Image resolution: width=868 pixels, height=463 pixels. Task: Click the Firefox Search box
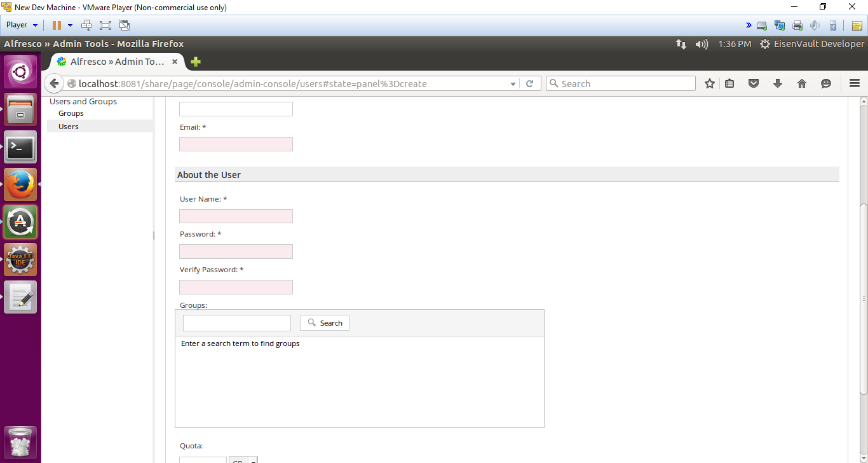pos(621,83)
